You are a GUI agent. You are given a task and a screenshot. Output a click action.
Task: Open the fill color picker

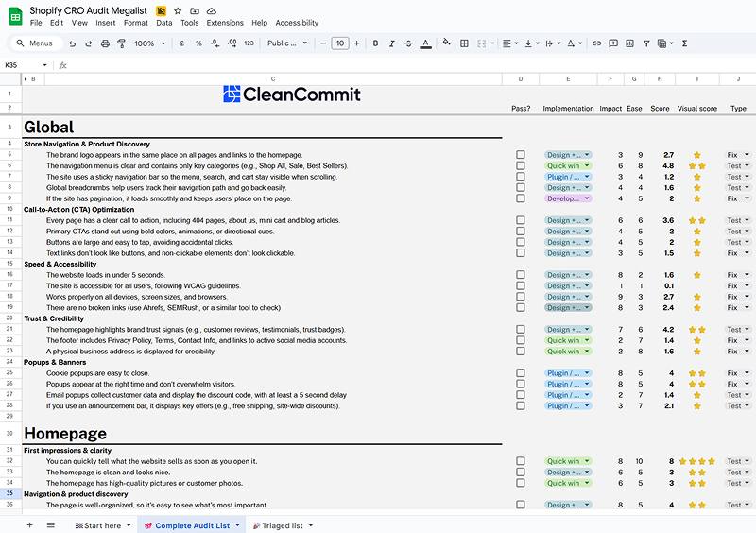click(x=447, y=43)
